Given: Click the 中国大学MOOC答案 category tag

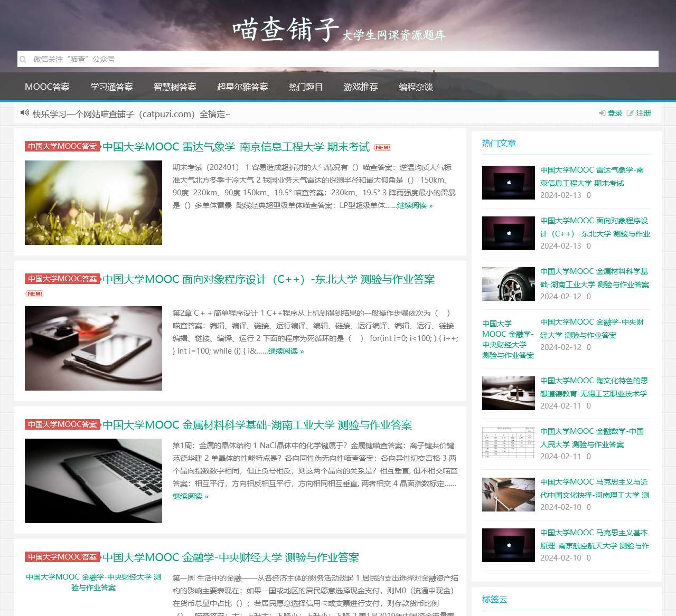Looking at the screenshot, I should pos(62,147).
